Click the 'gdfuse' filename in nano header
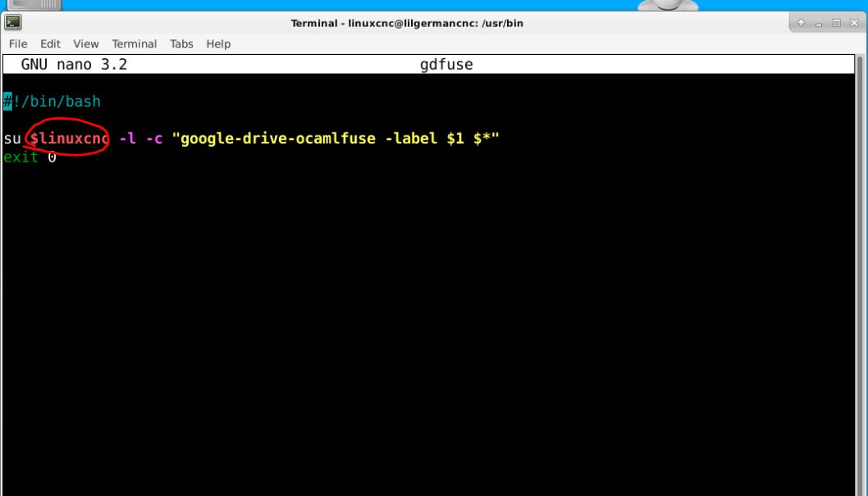The height and width of the screenshot is (496, 868). click(446, 64)
